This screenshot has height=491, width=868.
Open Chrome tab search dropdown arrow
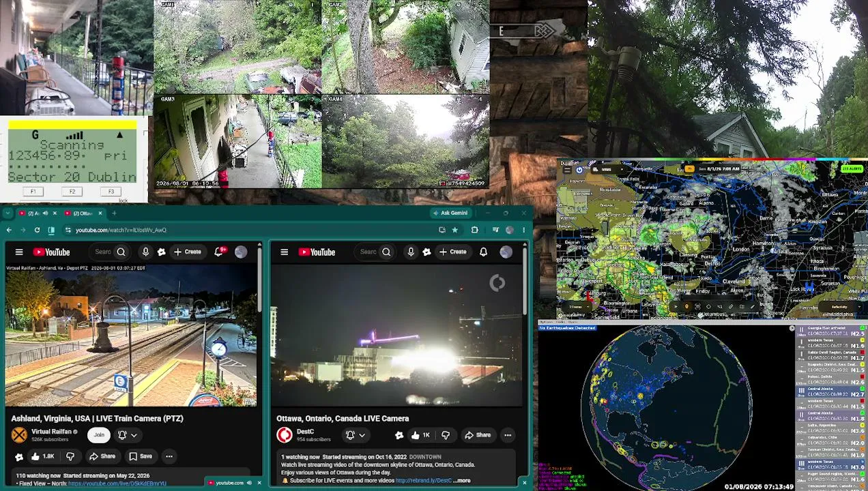pos(8,213)
